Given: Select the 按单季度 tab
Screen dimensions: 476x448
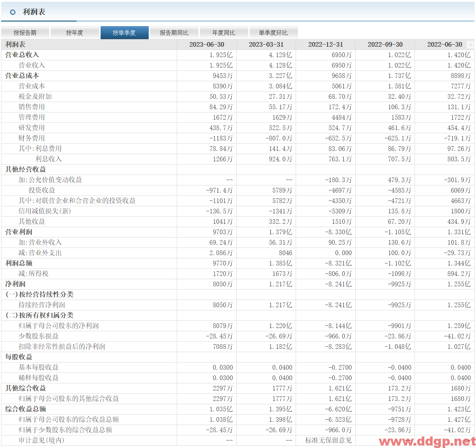Looking at the screenshot, I should [x=124, y=33].
